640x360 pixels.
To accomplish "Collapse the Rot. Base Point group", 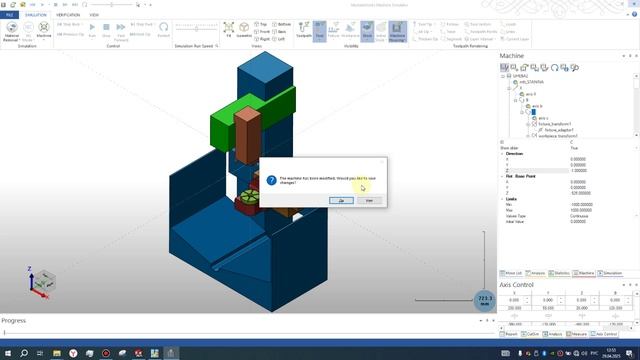I will tap(502, 176).
